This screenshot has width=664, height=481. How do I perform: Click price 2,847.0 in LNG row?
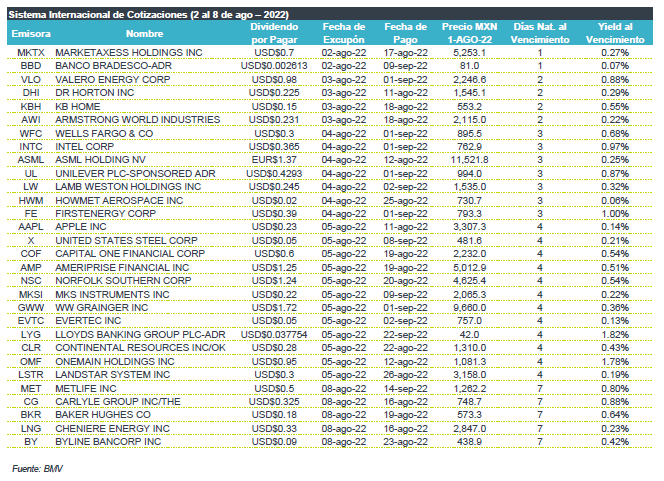pos(470,428)
